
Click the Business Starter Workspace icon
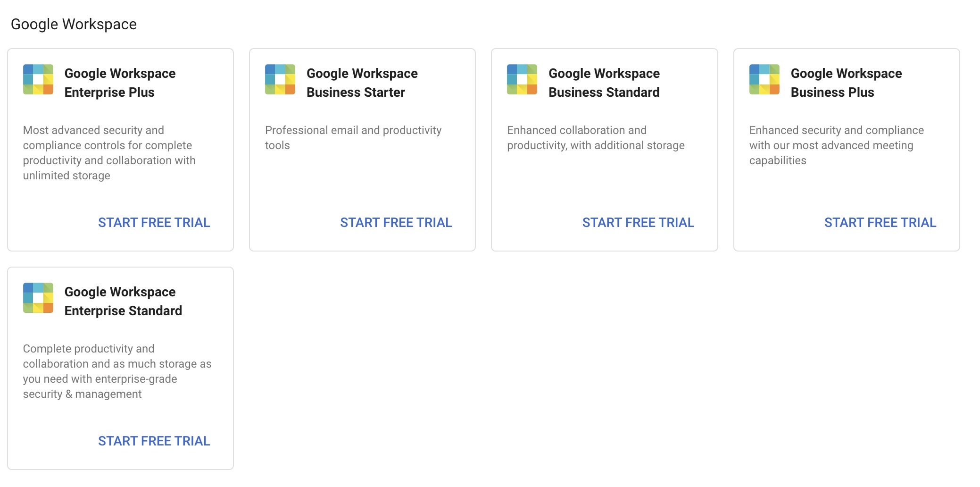[280, 79]
